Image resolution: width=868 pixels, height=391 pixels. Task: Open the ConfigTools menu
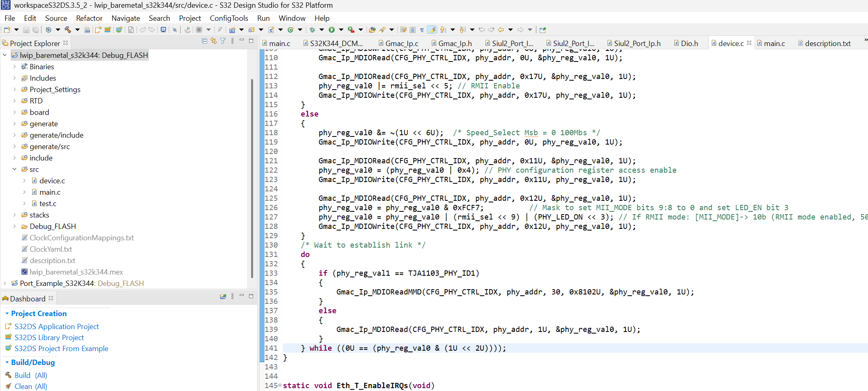[229, 18]
